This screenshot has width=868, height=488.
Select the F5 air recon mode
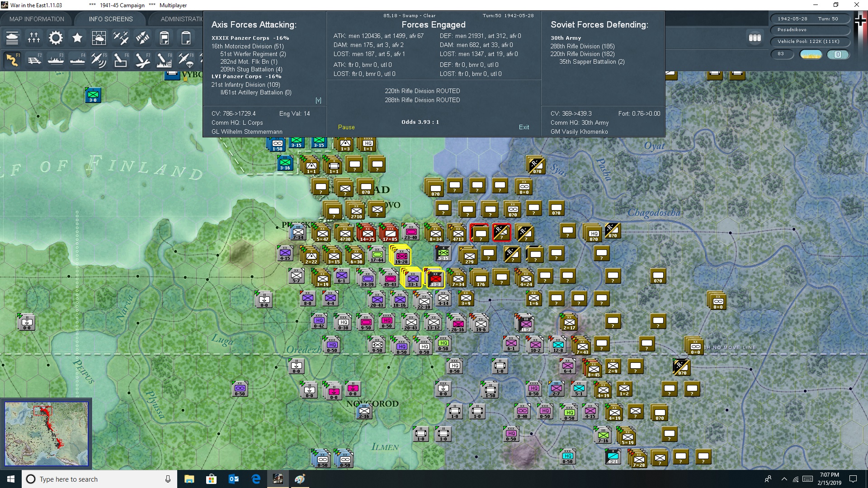(x=99, y=60)
